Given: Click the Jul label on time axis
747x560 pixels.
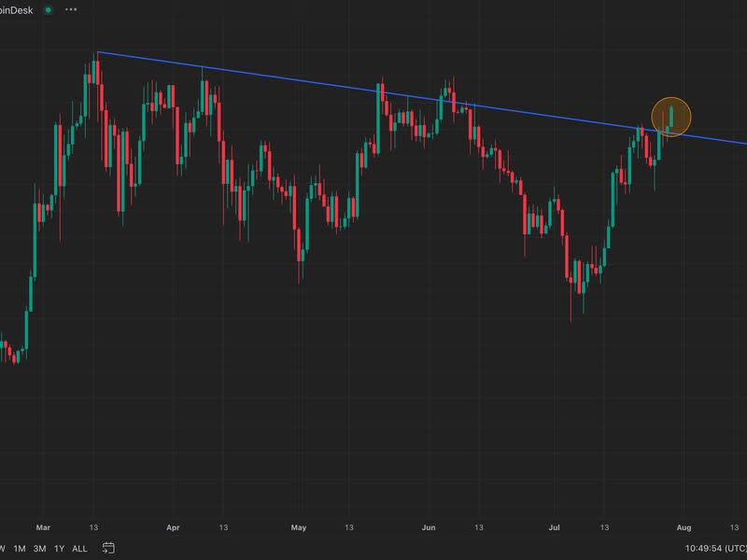Looking at the screenshot, I should click(x=554, y=527).
